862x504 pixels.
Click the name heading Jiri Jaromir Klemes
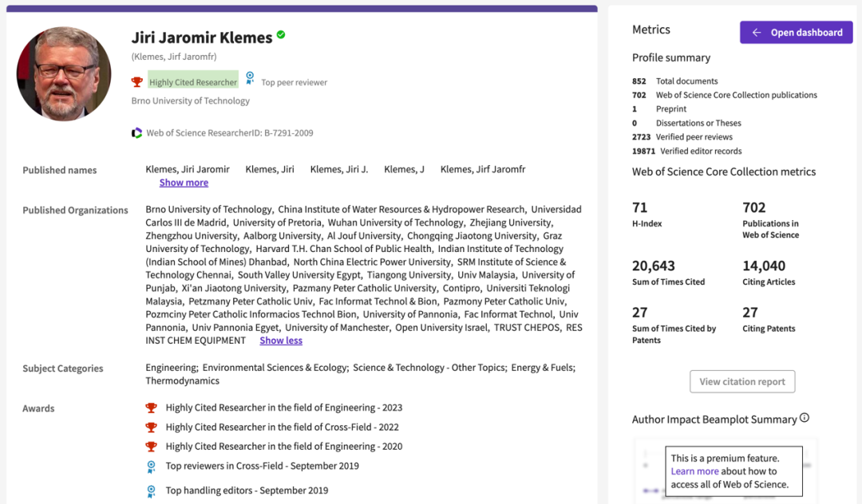pyautogui.click(x=202, y=37)
